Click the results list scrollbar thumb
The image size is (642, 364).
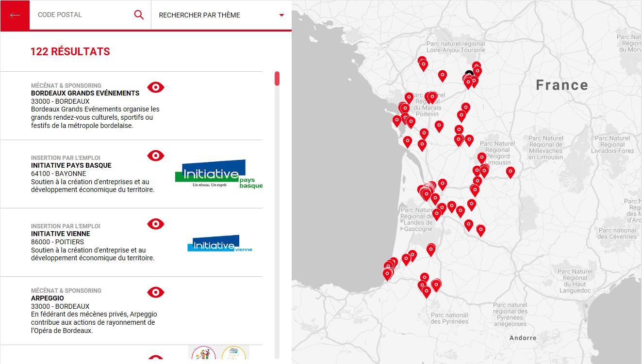(277, 79)
